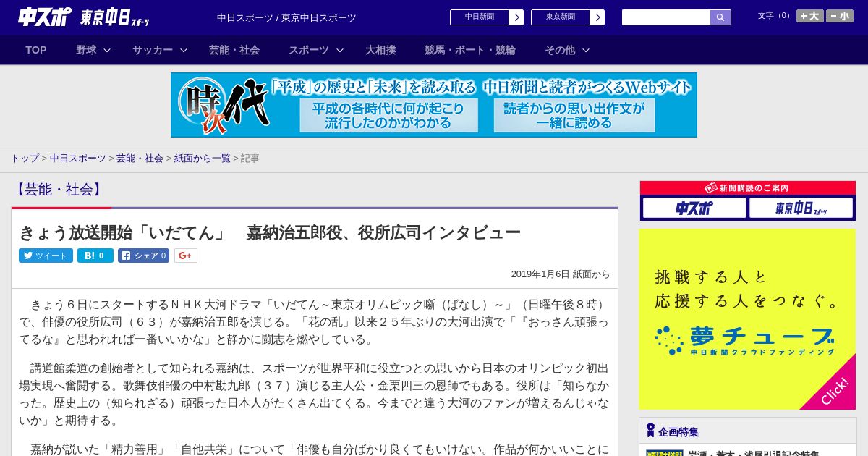Open 野球 navigation menu item

tap(86, 50)
